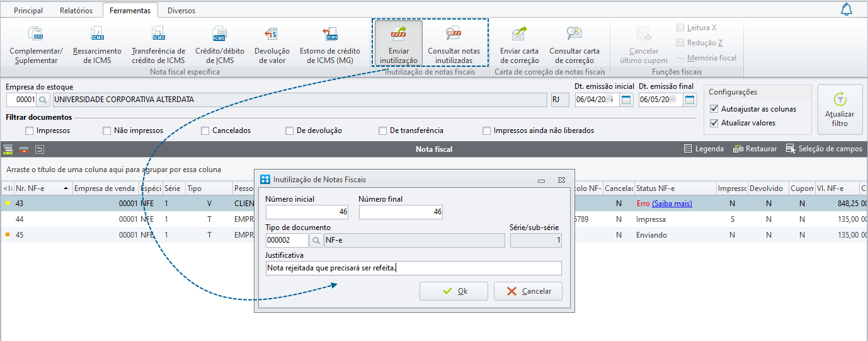868x341 pixels.
Task: Close Inutilização de Notas Fiscais dialog
Action: 561,180
